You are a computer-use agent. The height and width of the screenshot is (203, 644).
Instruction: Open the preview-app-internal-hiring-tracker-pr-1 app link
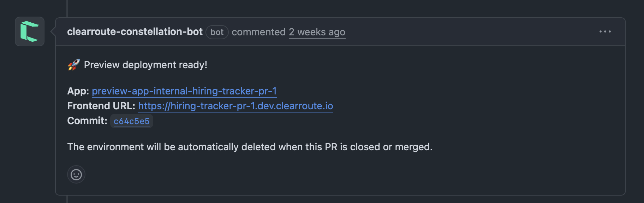coord(184,91)
